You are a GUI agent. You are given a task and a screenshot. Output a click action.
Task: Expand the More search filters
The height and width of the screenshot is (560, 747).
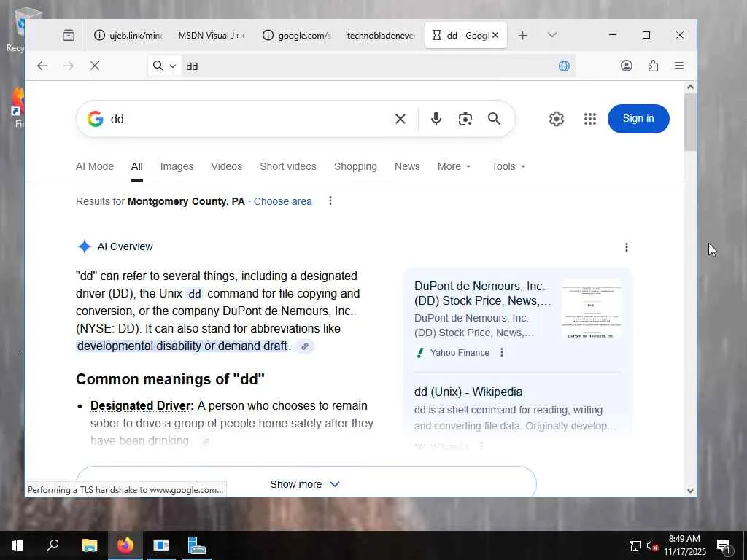[x=454, y=166]
